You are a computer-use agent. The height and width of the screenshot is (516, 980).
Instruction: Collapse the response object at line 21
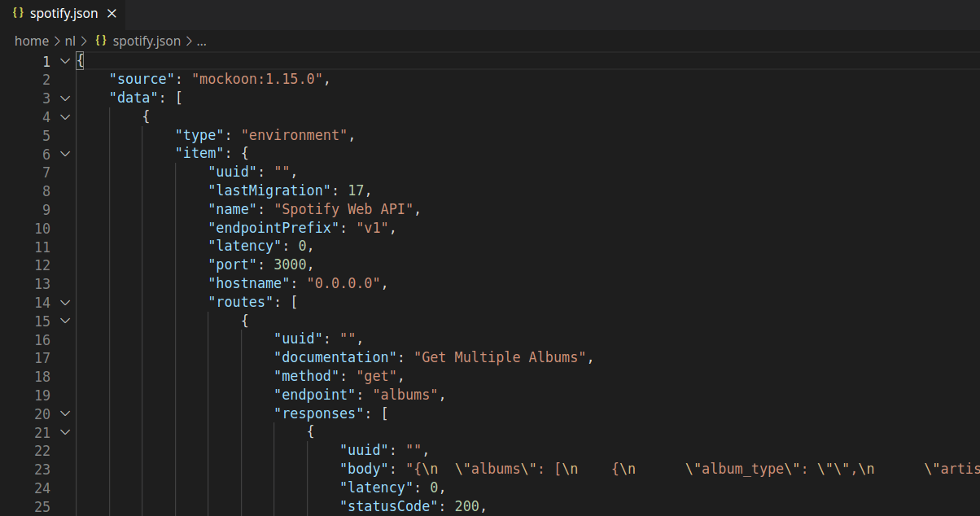click(64, 432)
